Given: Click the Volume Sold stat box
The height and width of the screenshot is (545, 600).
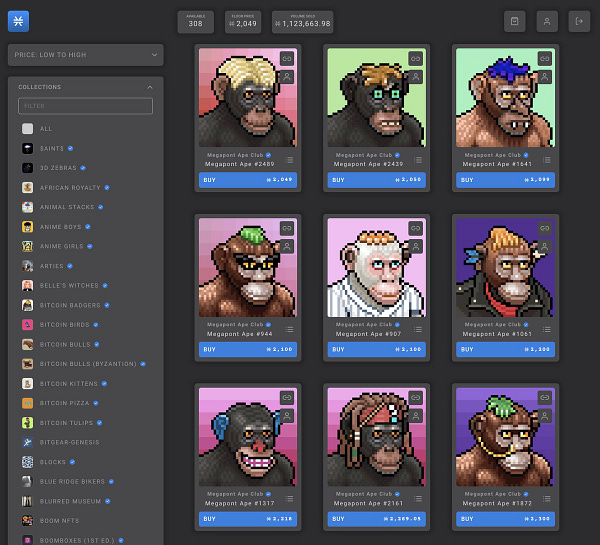Looking at the screenshot, I should click(x=302, y=22).
